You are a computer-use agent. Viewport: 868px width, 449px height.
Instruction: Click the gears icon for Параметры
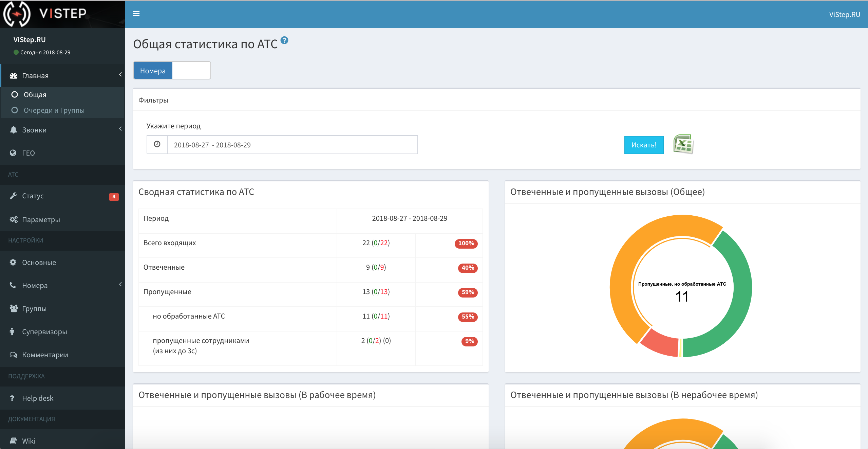click(x=14, y=219)
